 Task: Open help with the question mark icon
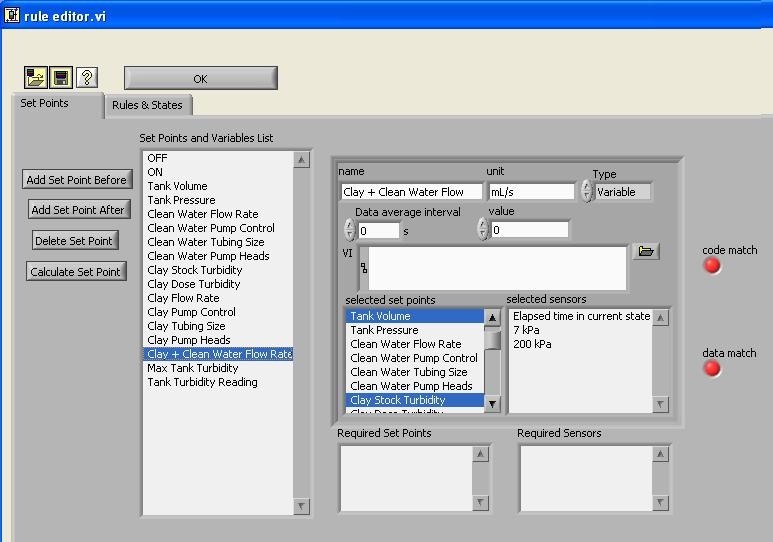[87, 77]
